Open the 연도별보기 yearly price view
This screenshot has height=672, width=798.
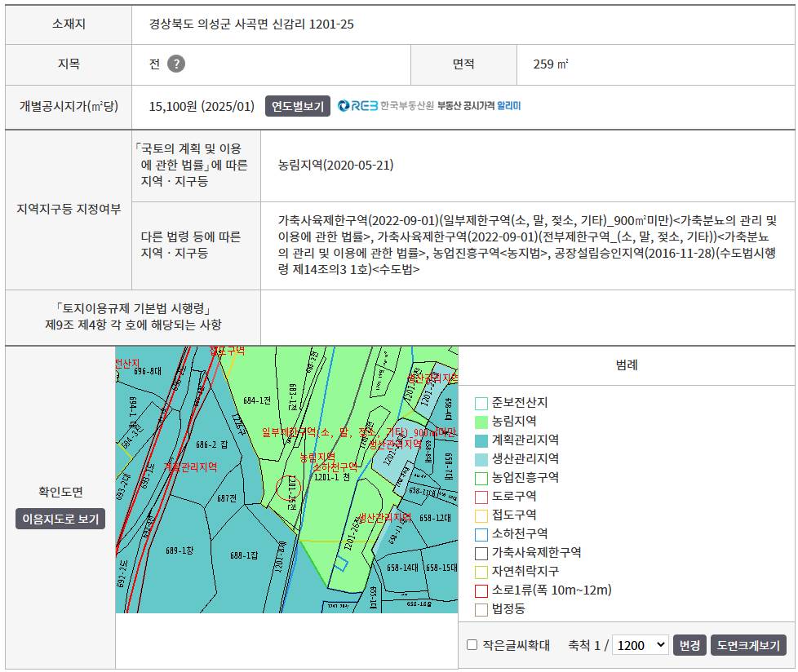(298, 106)
